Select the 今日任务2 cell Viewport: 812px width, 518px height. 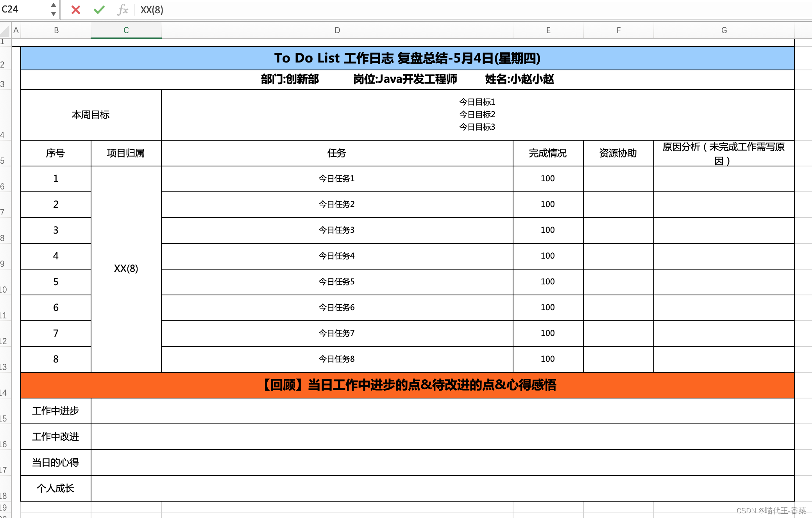(x=337, y=205)
